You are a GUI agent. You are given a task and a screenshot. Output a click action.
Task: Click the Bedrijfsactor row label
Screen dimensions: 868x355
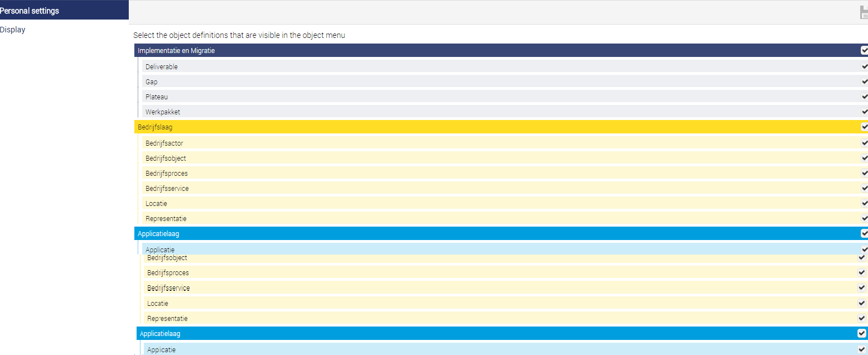(164, 143)
